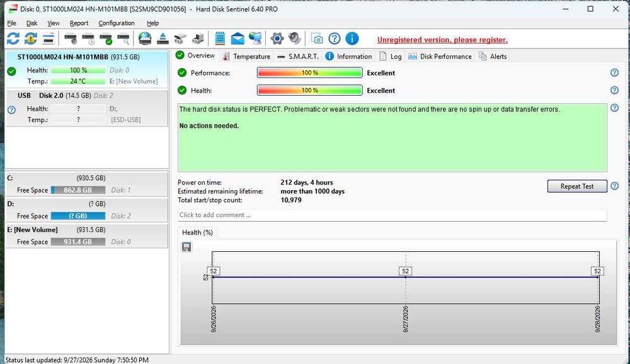Click the floppy save icon above Health chart
Image resolution: width=630 pixels, height=364 pixels.
pyautogui.click(x=186, y=247)
